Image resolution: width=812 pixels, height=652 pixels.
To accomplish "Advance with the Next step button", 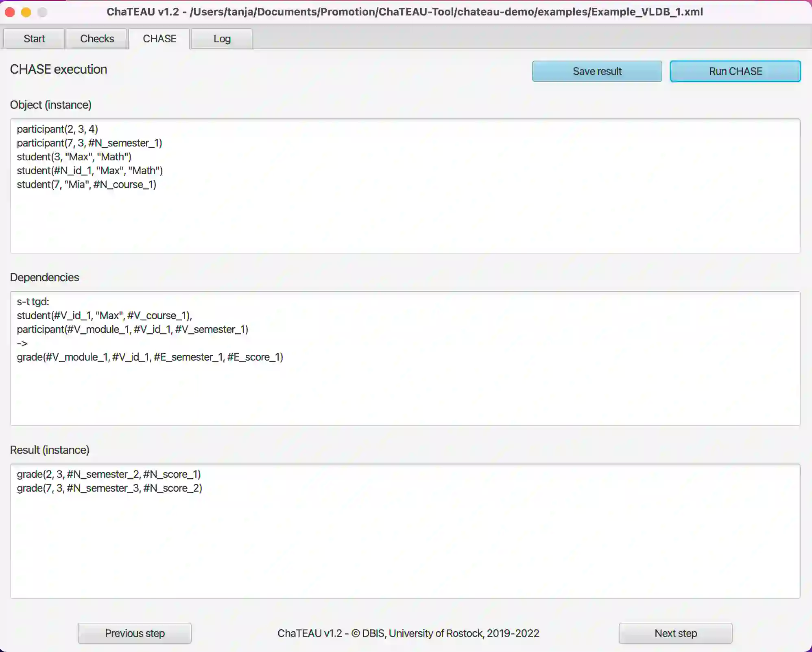I will click(x=675, y=633).
